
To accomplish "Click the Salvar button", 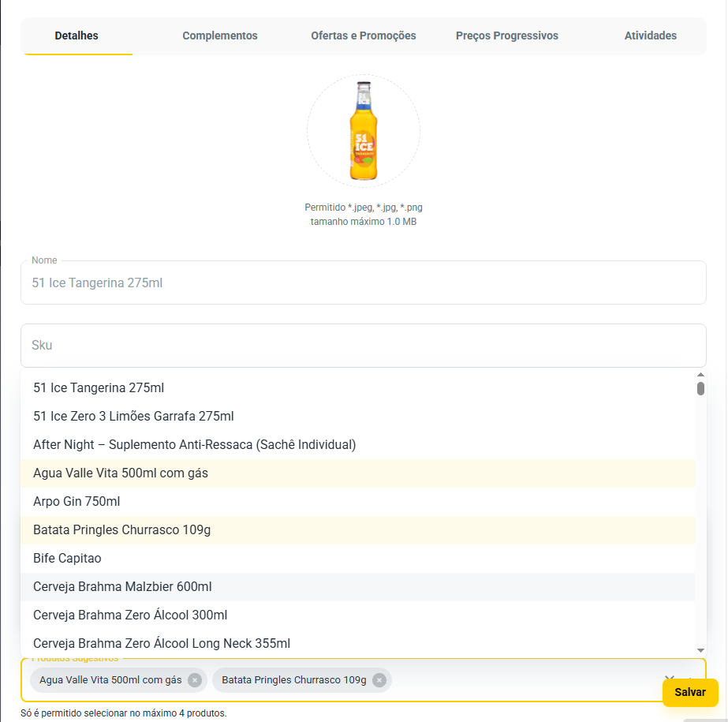I will coord(690,692).
